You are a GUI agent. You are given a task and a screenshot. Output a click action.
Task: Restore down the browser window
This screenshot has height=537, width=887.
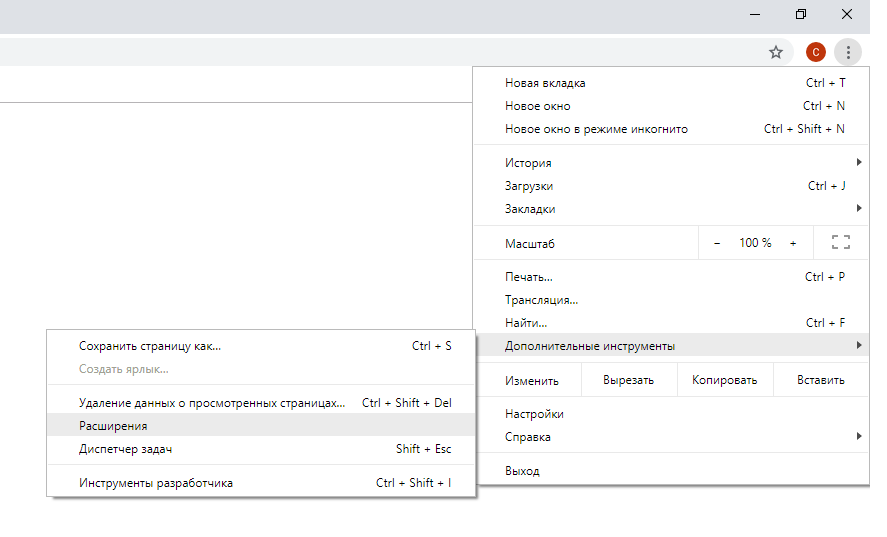[800, 14]
